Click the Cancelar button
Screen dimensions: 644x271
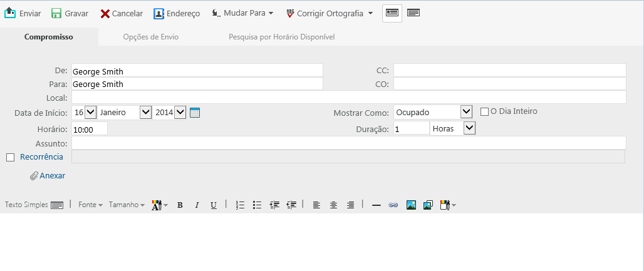click(x=122, y=13)
